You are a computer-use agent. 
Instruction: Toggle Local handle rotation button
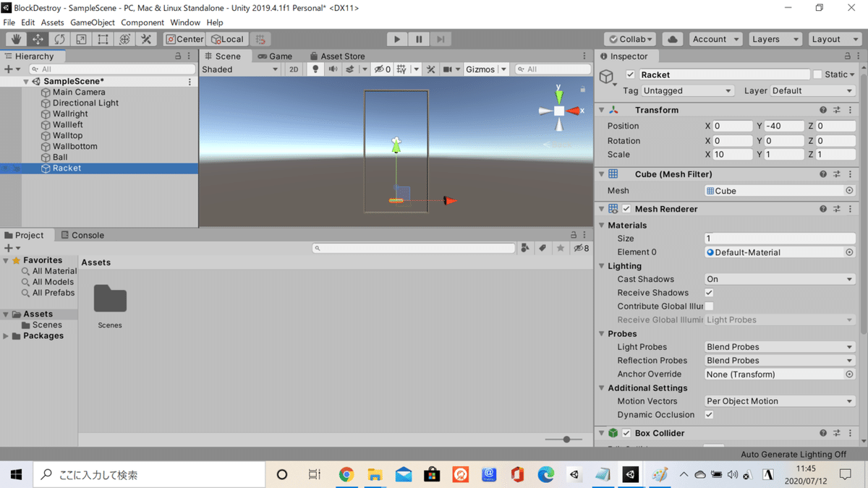(x=227, y=39)
